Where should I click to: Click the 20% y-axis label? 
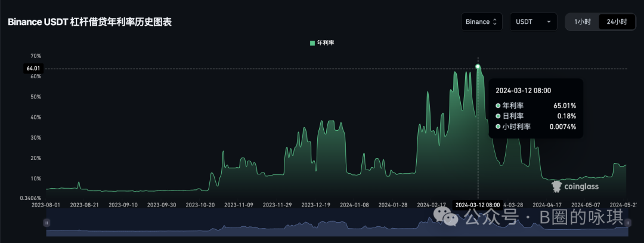tap(36, 158)
